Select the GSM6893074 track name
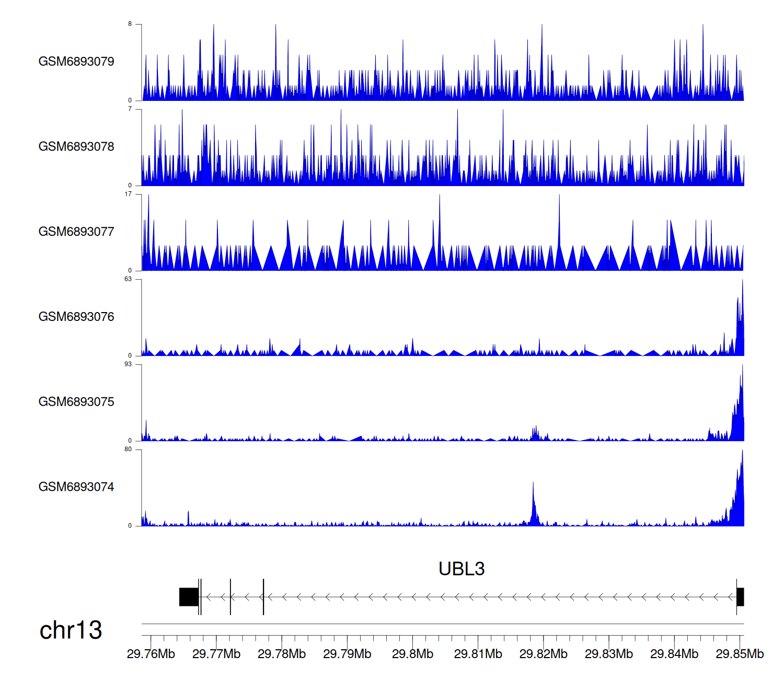 pyautogui.click(x=76, y=487)
